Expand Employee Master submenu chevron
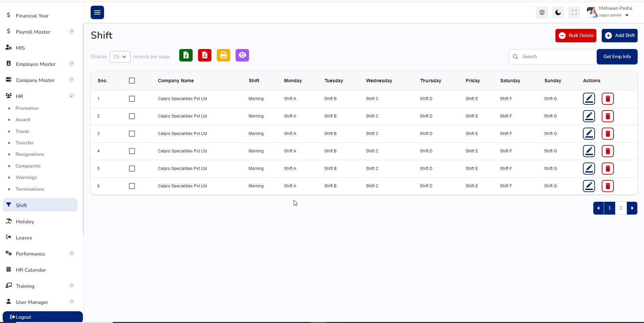 click(x=71, y=64)
